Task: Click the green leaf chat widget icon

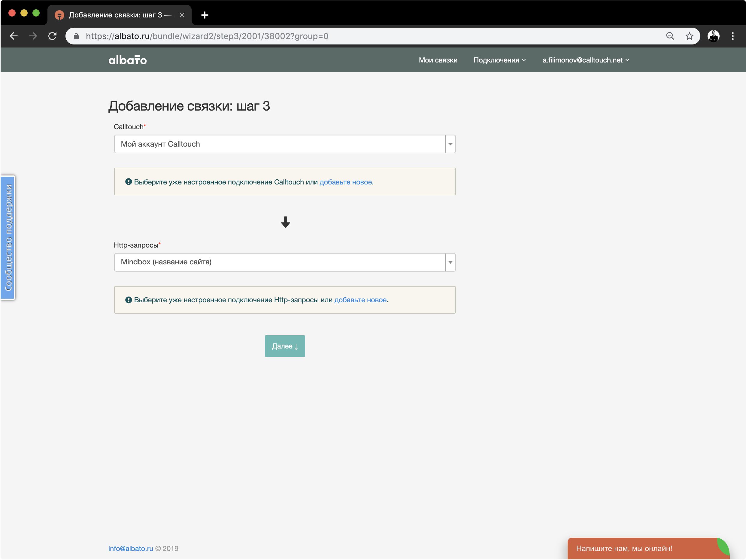Action: point(723,546)
